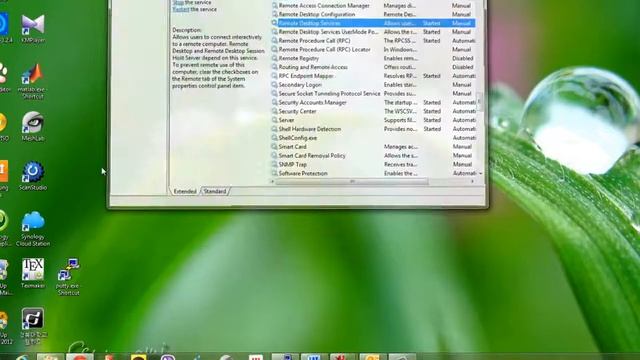This screenshot has height=360, width=640.
Task: Click Disabled startup type of Remote Registry
Action: click(x=463, y=58)
